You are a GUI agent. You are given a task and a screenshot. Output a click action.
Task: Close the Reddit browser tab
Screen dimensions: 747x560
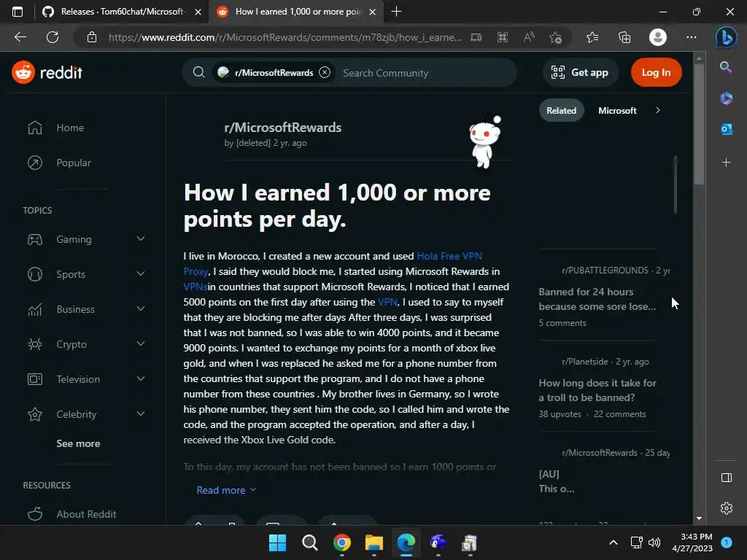coord(373,12)
